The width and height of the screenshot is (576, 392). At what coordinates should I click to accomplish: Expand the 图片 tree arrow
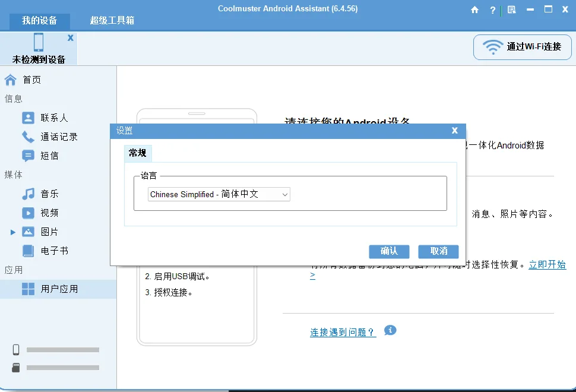pyautogui.click(x=13, y=232)
